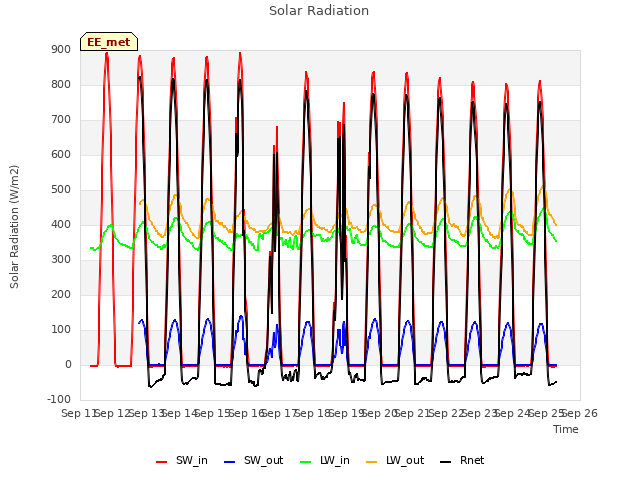Click the Rnet black legend swatch
Screen dimensions: 640x480
[x=446, y=462]
